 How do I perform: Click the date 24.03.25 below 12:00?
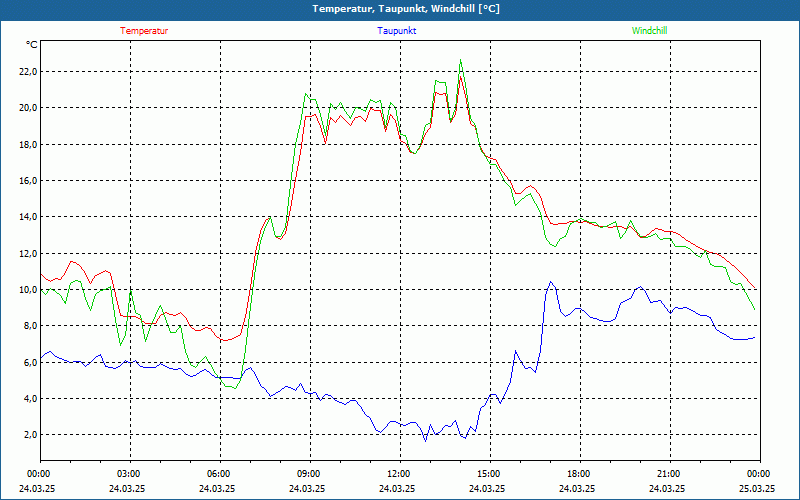tap(397, 488)
